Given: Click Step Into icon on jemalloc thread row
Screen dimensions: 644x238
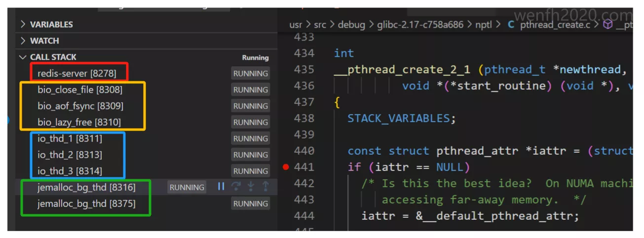Looking at the screenshot, I should coord(251,187).
